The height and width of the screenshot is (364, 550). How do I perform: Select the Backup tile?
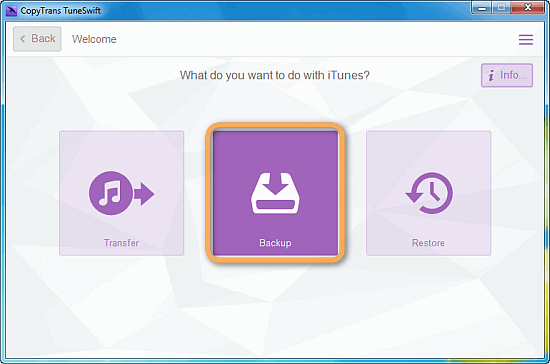click(x=275, y=193)
